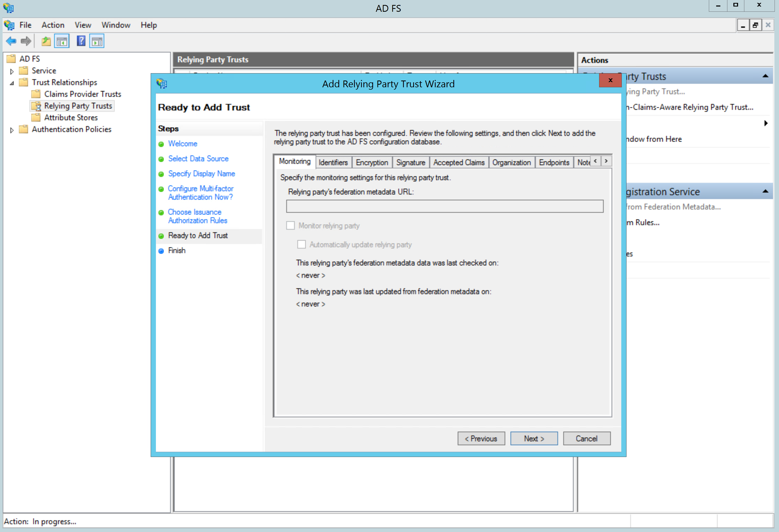Click the Forward arrow toolbar icon

click(26, 41)
